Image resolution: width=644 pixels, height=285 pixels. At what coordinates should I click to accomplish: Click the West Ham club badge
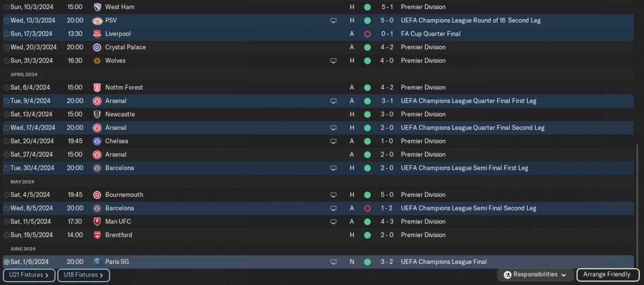click(97, 7)
